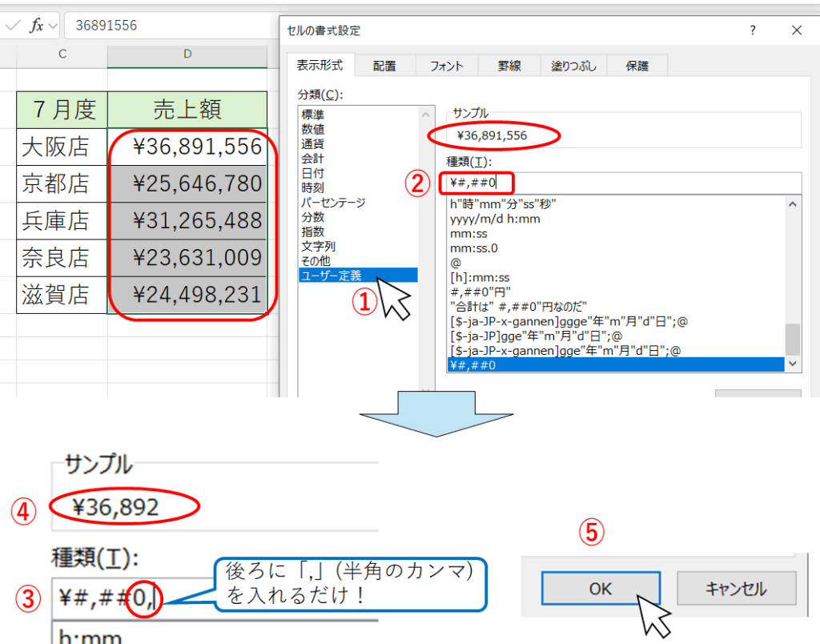820x644 pixels.
Task: Go to the 塗りつぶし tab
Action: point(573,66)
